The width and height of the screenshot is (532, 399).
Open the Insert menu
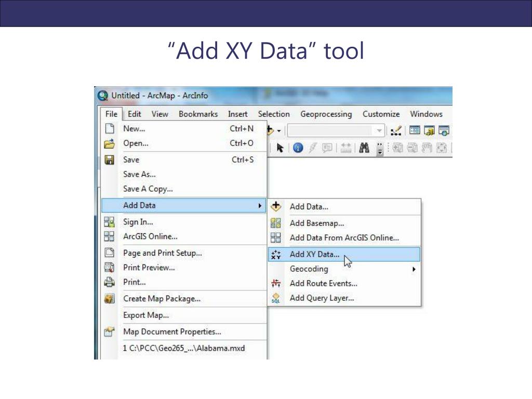[237, 114]
